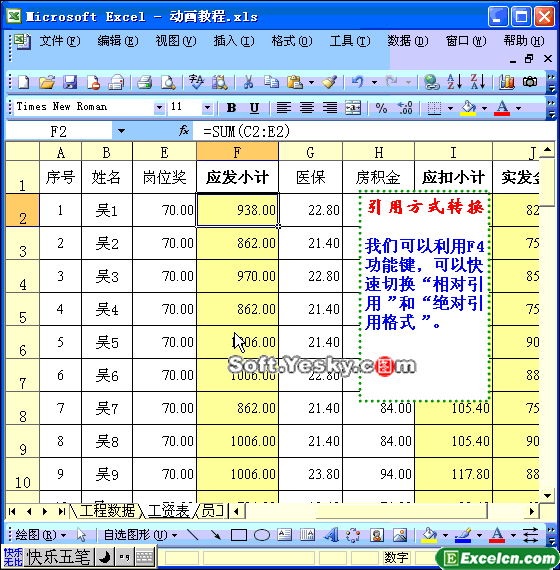Viewport: 560px width, 570px height.
Task: Open the 文件 menu
Action: tap(60, 41)
